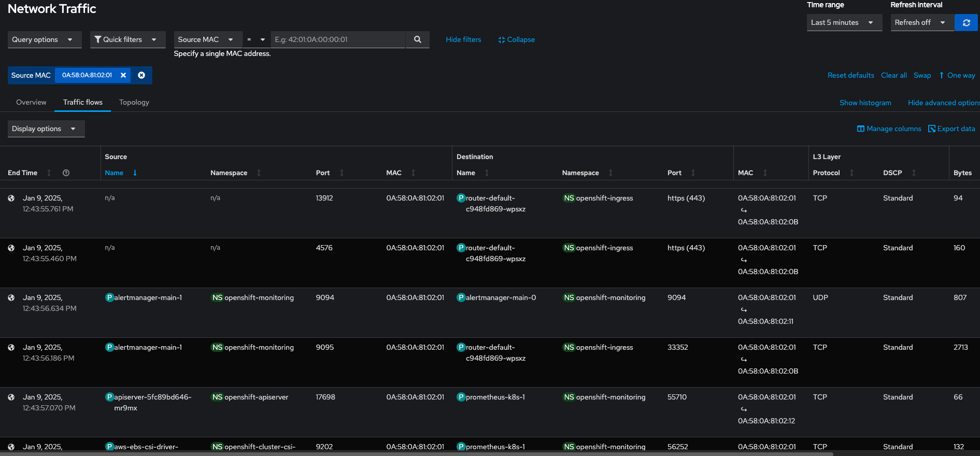
Task: Hide the filters bar
Action: click(463, 40)
